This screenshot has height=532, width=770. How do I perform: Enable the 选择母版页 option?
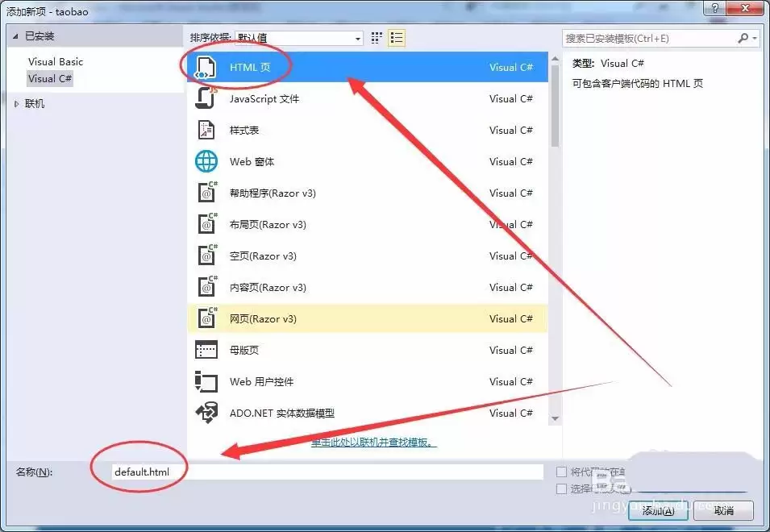click(560, 487)
